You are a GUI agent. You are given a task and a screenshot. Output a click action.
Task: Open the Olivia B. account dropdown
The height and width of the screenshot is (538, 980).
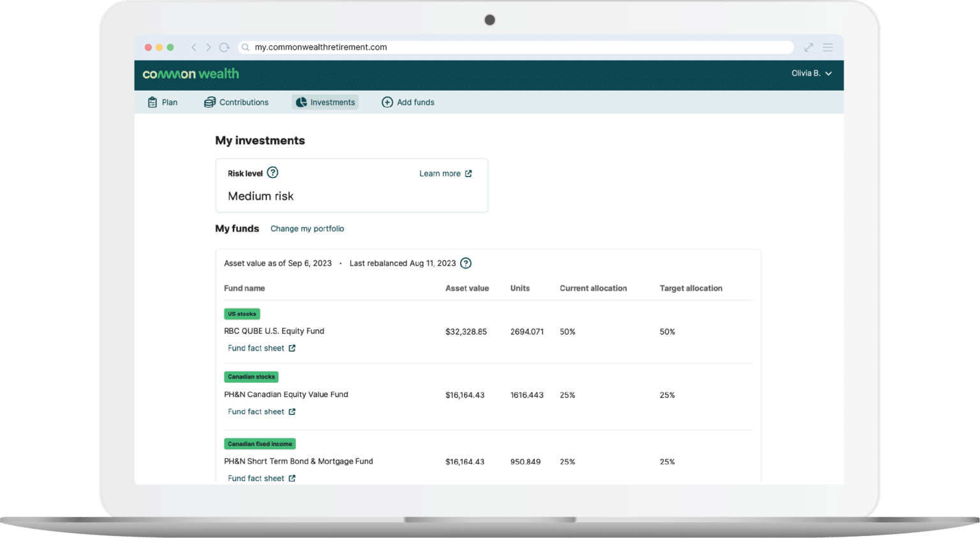pos(811,73)
